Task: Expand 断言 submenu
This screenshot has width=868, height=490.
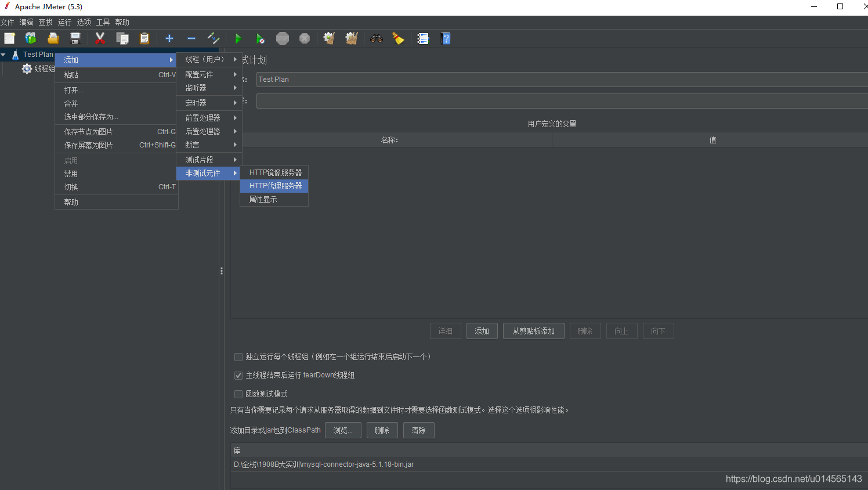Action: (209, 145)
